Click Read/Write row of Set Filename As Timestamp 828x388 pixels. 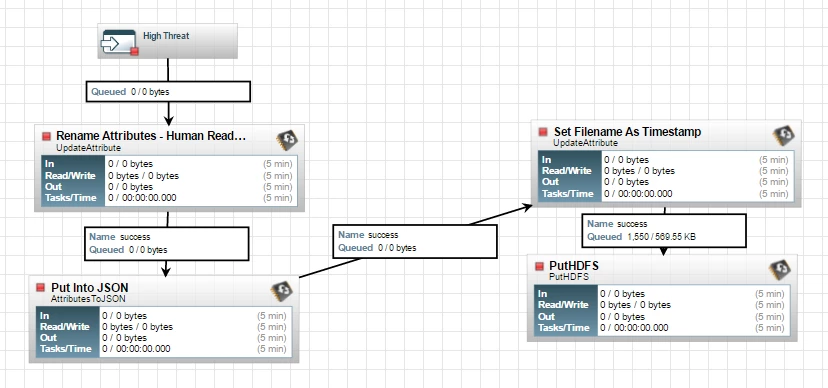pos(666,171)
